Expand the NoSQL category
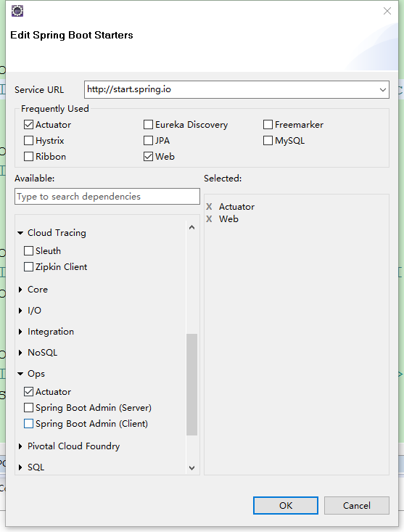Screen dimensions: 404x532 [x=20, y=353]
